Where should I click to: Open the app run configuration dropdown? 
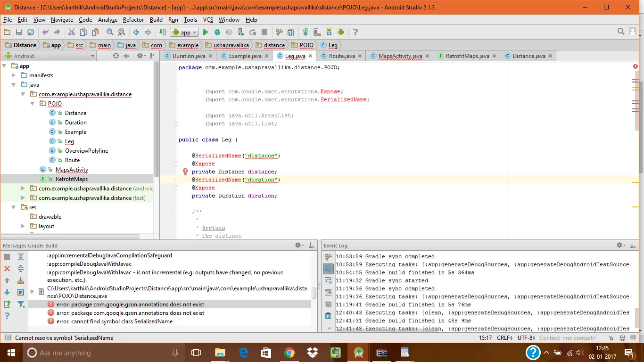[184, 32]
